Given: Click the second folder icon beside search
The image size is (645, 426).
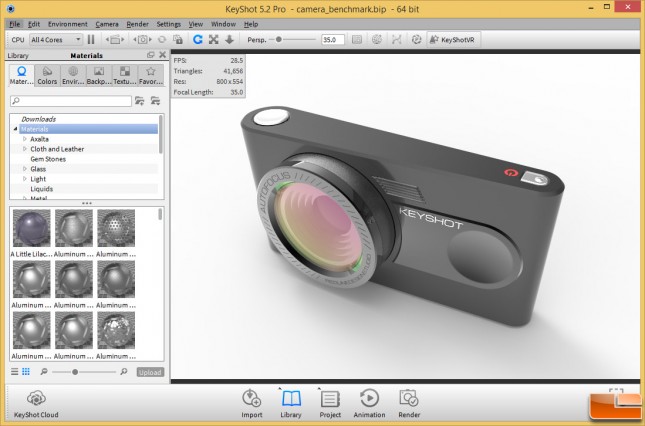Looking at the screenshot, I should pyautogui.click(x=155, y=101).
